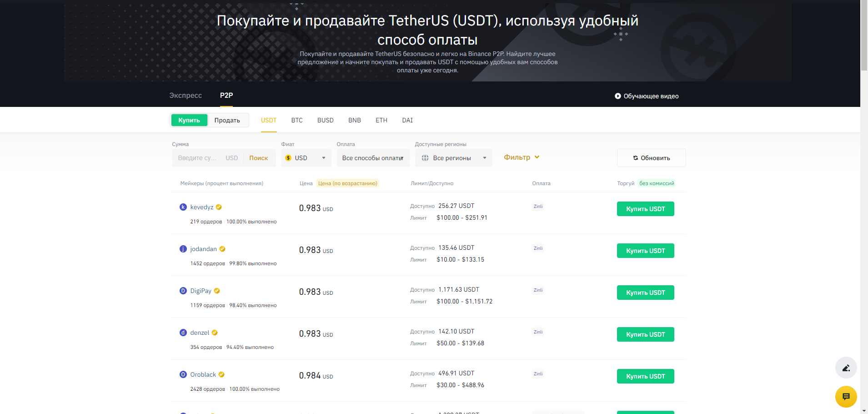Click the Zinli payment tag for Oroblack
The height and width of the screenshot is (414, 868).
tap(538, 374)
